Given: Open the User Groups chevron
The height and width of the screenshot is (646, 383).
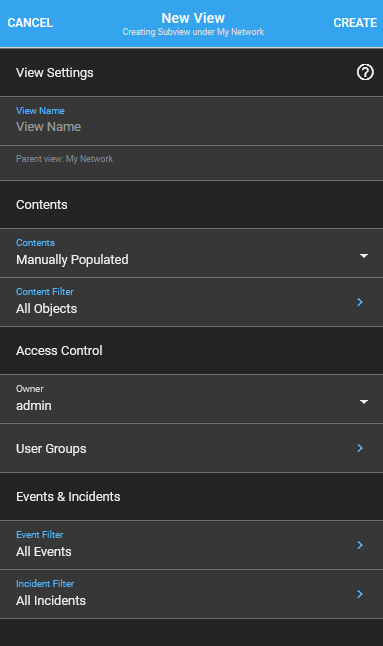Looking at the screenshot, I should click(x=360, y=448).
